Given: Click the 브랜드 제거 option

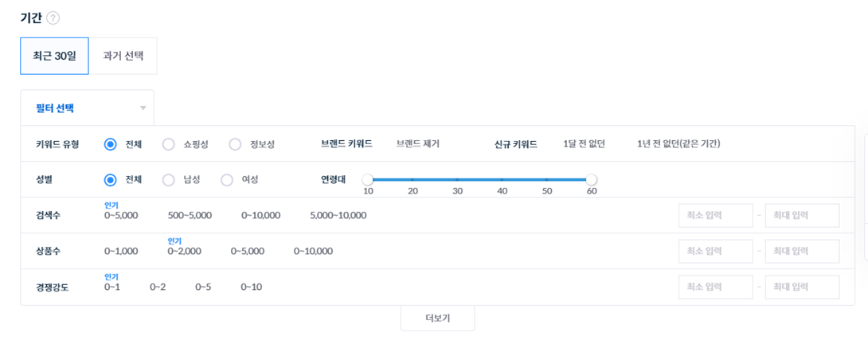Looking at the screenshot, I should (x=418, y=144).
